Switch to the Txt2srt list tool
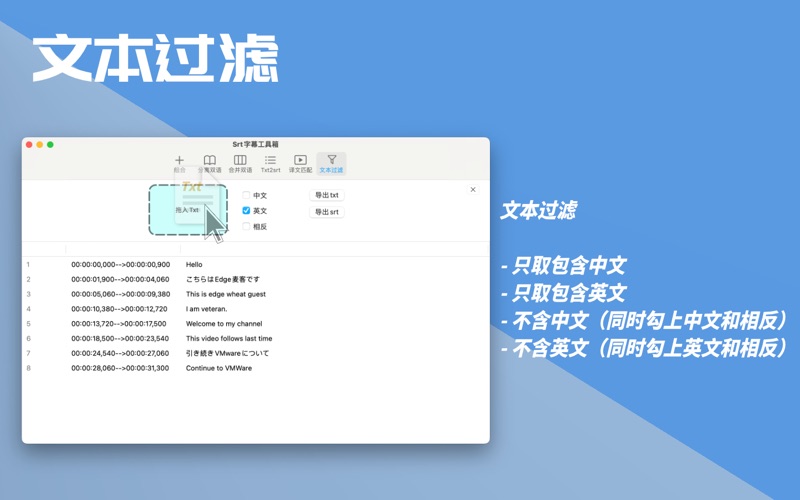The height and width of the screenshot is (500, 800). coord(270,164)
